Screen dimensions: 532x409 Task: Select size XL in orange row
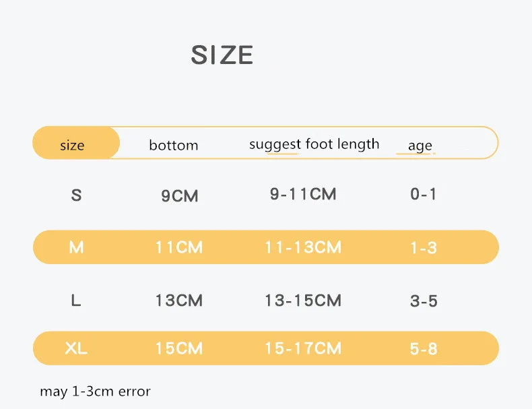pyautogui.click(x=76, y=348)
